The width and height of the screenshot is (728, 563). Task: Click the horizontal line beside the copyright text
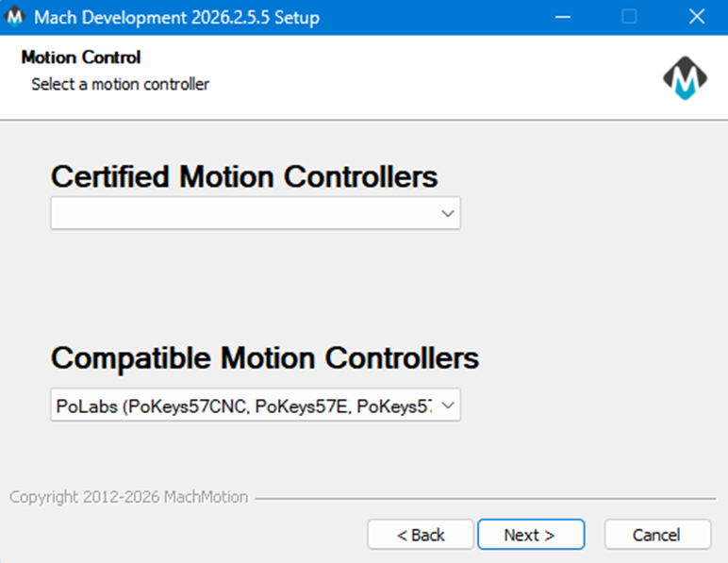485,498
